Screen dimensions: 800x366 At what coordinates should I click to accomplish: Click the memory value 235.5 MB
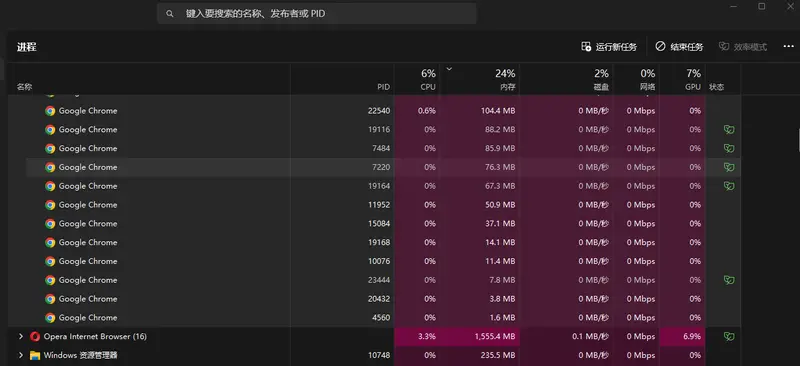498,355
